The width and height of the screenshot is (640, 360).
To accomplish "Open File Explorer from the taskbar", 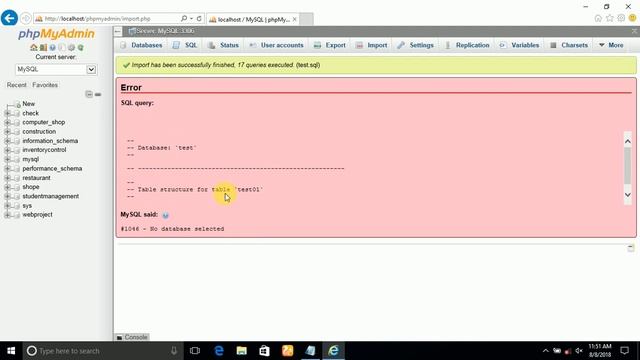I will coord(242,351).
